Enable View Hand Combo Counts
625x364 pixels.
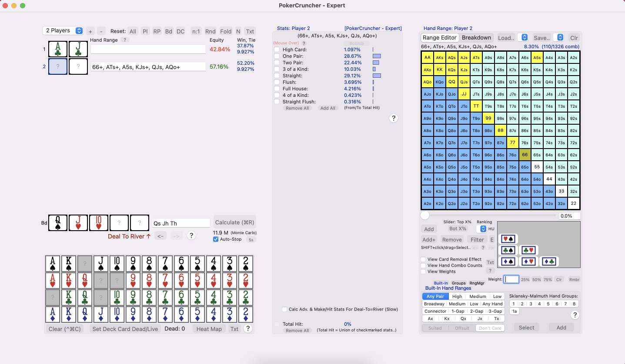(423, 265)
